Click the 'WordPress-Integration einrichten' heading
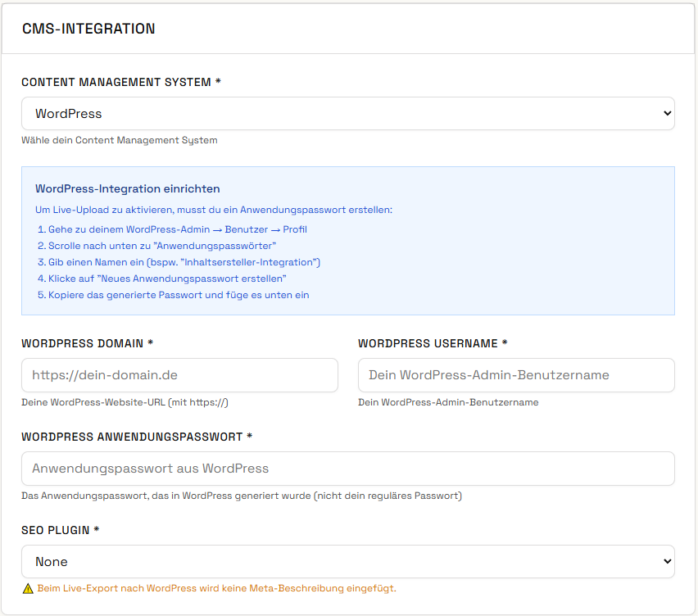The image size is (698, 616). tap(127, 188)
